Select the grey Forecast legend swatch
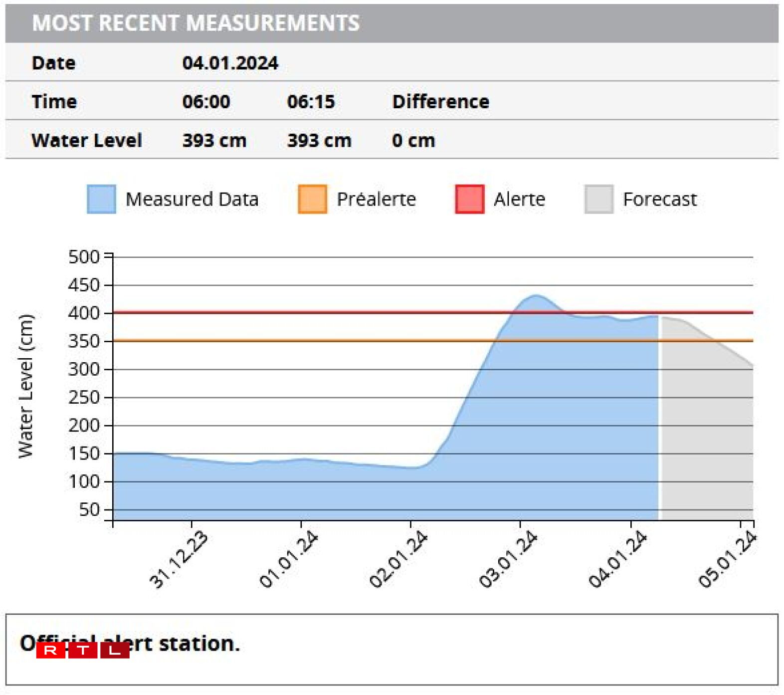 pos(598,199)
